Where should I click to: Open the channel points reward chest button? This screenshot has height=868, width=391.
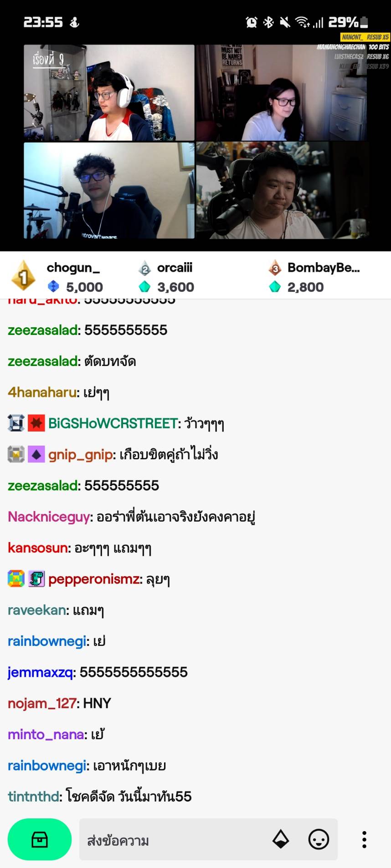point(40,839)
